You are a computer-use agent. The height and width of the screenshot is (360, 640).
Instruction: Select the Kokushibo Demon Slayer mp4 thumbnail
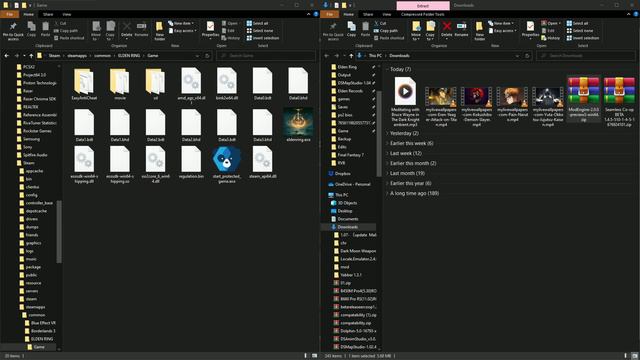(x=476, y=106)
